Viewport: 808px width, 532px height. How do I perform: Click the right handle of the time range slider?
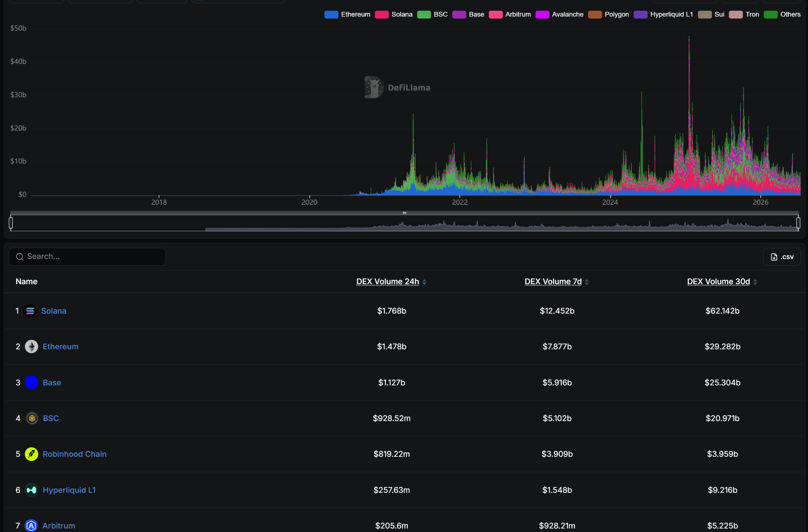[798, 223]
